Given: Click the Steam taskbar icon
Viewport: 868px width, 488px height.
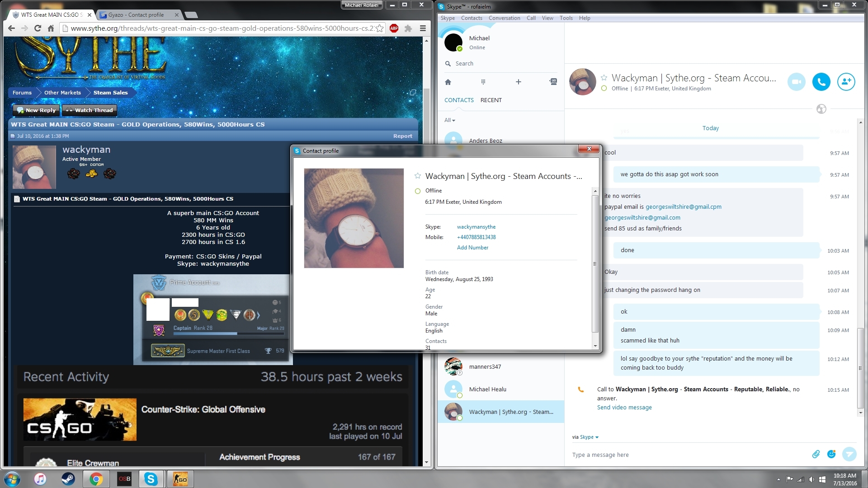Looking at the screenshot, I should pos(68,479).
